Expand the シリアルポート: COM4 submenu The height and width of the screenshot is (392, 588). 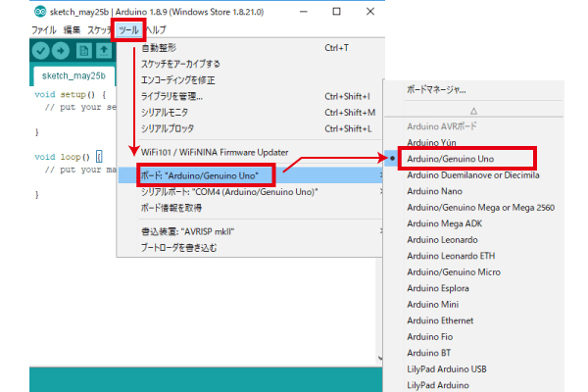tap(251, 192)
